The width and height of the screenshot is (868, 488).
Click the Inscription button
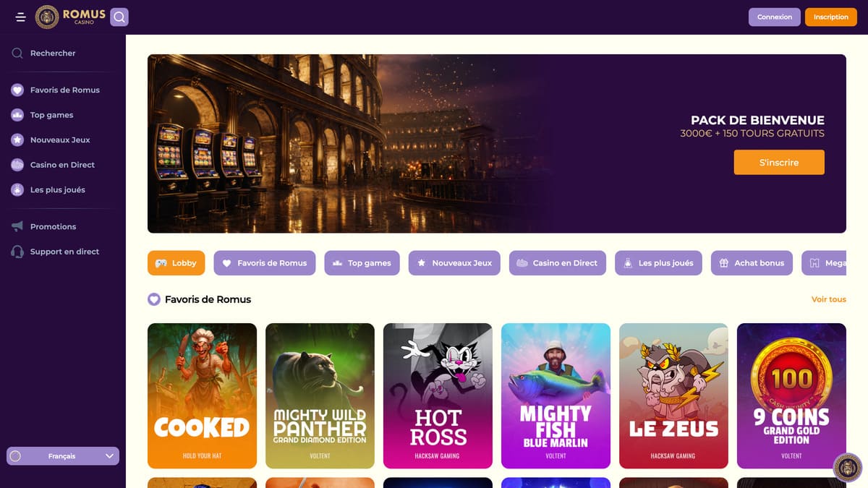[831, 17]
